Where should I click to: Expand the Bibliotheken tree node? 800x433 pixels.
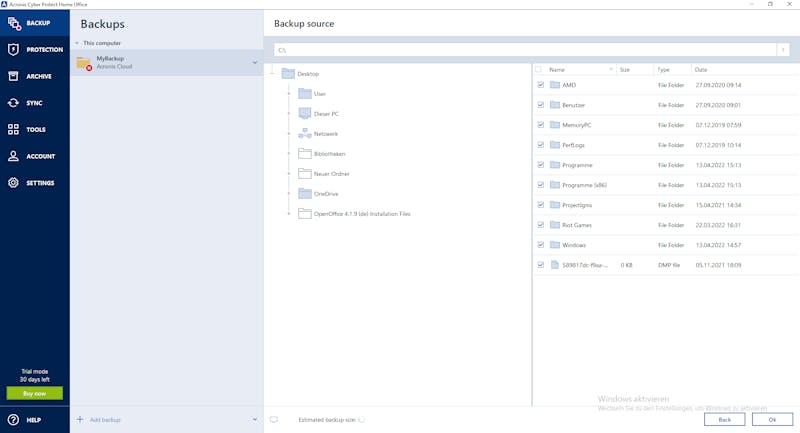pos(289,154)
